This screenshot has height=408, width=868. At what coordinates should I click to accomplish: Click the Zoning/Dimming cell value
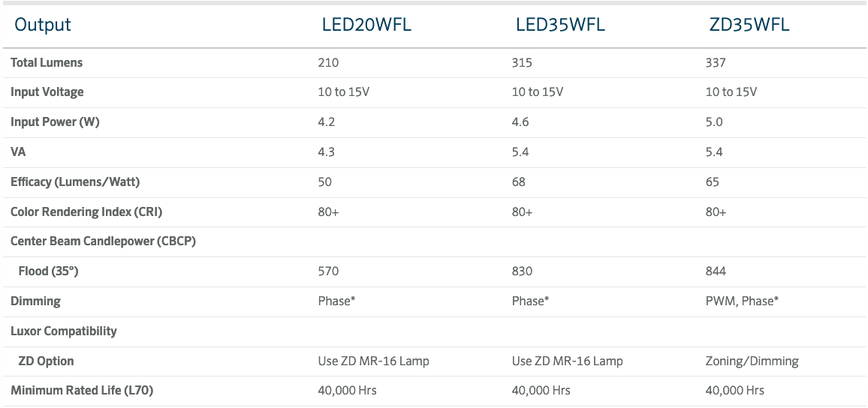(x=752, y=361)
